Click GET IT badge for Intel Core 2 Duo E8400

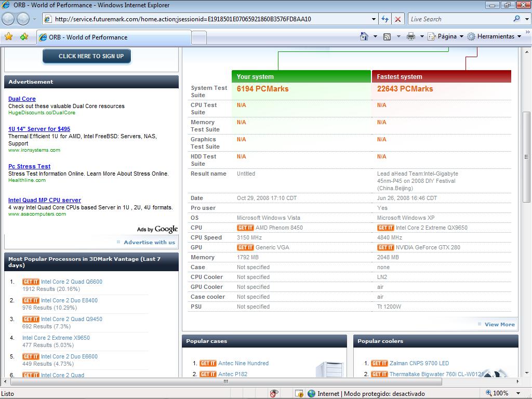tap(31, 300)
